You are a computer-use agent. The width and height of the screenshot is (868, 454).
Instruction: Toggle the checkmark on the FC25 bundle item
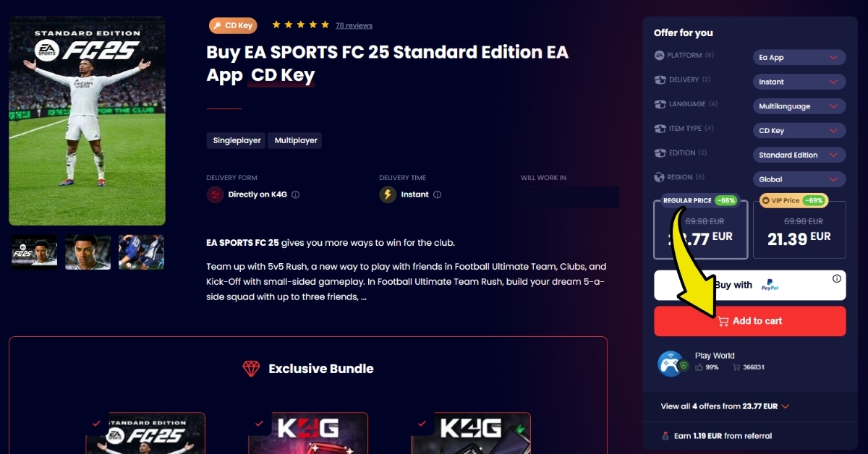click(x=97, y=423)
